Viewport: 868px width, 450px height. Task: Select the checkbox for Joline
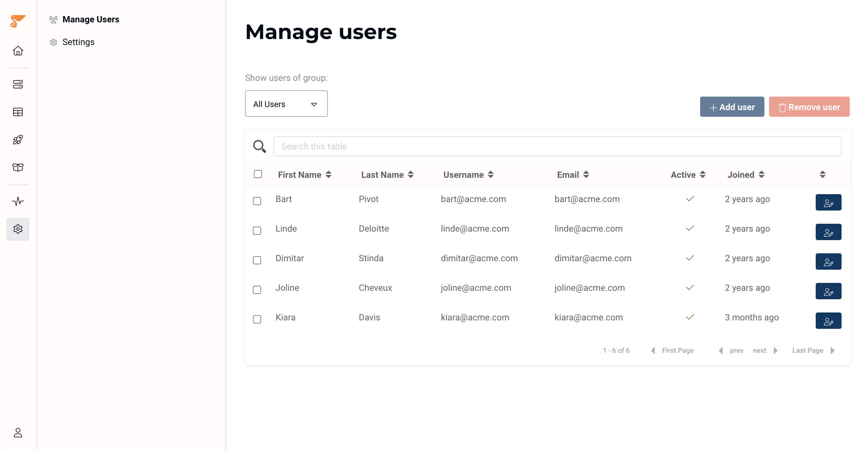coord(257,290)
